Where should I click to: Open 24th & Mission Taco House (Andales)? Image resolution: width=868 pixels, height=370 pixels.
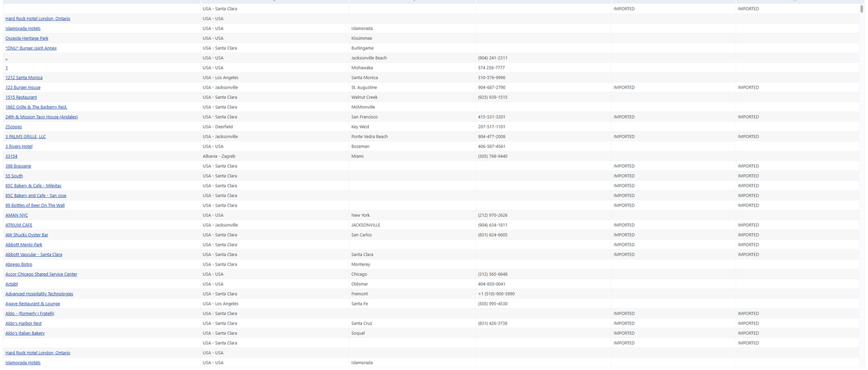tap(41, 117)
